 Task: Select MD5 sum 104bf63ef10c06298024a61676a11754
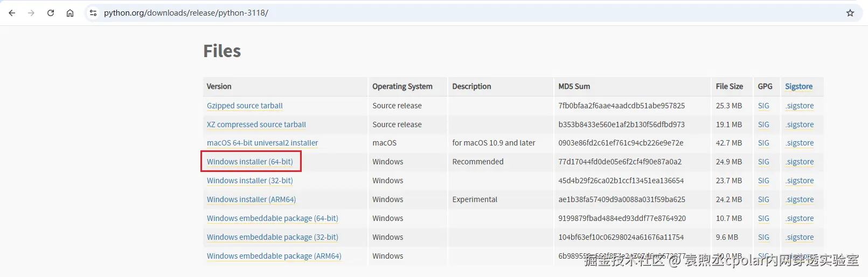(x=621, y=237)
